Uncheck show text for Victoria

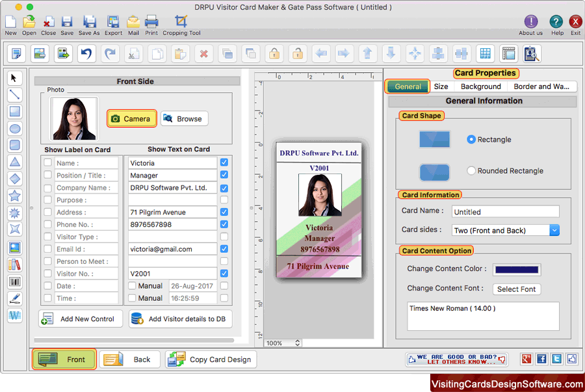point(224,163)
